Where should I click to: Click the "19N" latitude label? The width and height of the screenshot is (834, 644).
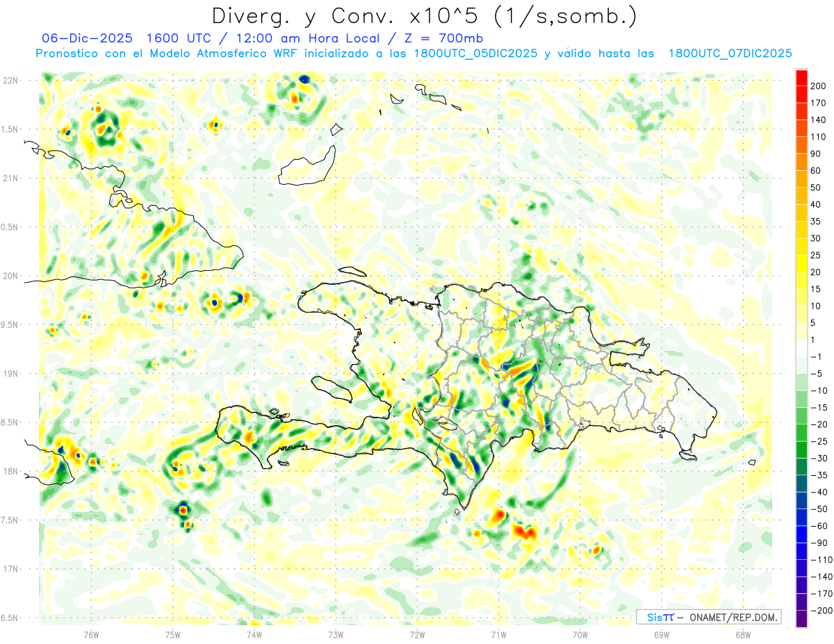10,374
